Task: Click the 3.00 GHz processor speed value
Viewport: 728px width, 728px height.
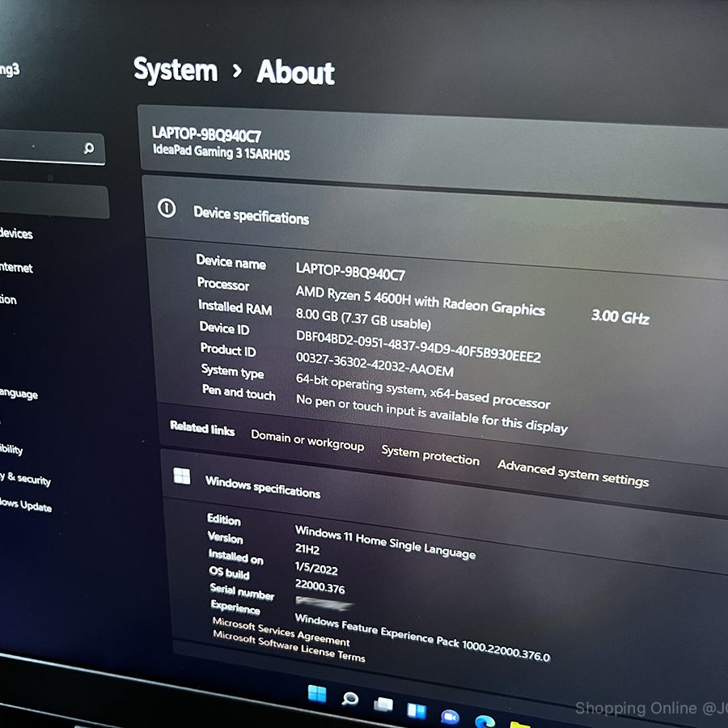Action: (x=620, y=316)
